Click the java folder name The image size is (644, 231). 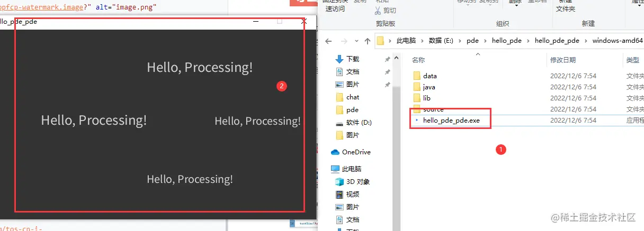(429, 87)
